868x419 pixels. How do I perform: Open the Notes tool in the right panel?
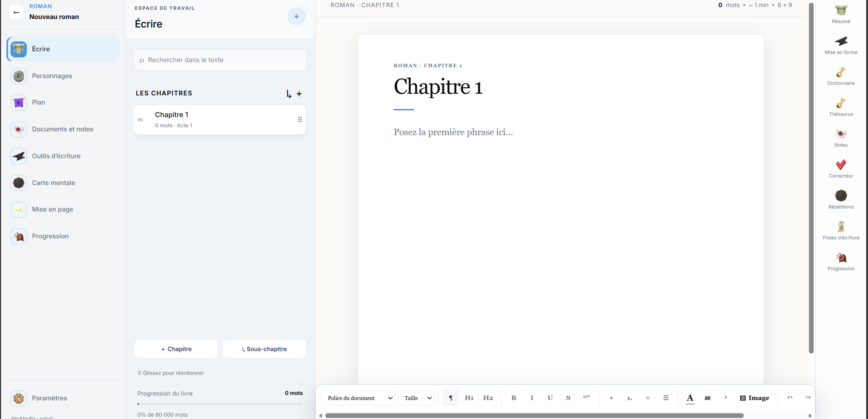pyautogui.click(x=841, y=138)
